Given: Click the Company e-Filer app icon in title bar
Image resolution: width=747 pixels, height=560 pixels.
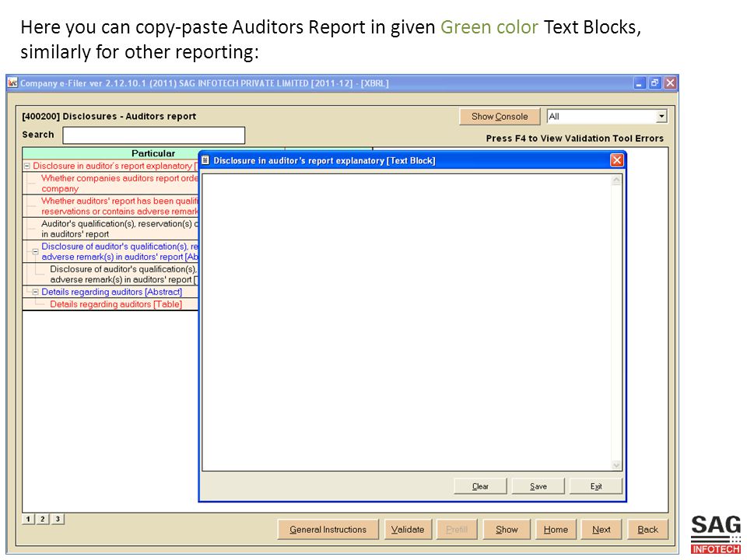Looking at the screenshot, I should pos(13,83).
